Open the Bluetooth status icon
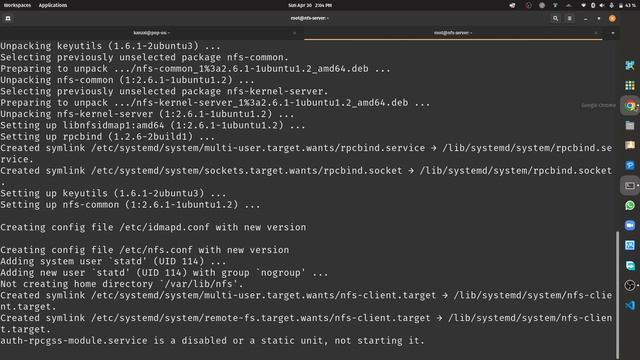The height and width of the screenshot is (360, 640). click(x=593, y=5)
